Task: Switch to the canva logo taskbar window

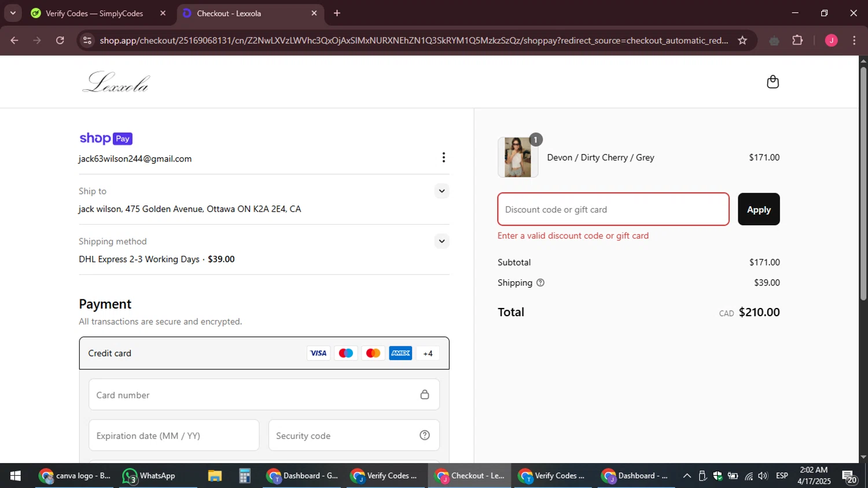Action: point(75,476)
